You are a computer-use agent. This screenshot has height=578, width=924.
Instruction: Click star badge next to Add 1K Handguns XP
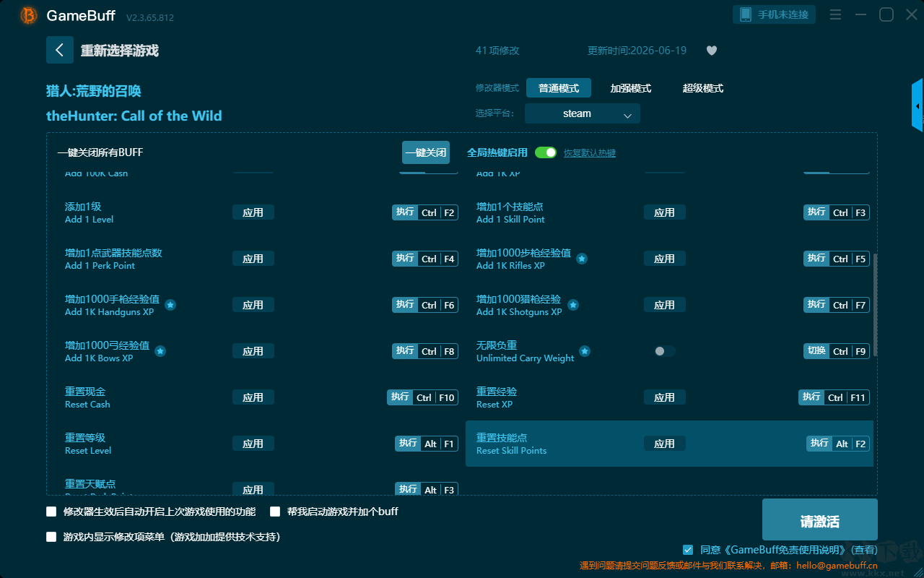click(170, 305)
